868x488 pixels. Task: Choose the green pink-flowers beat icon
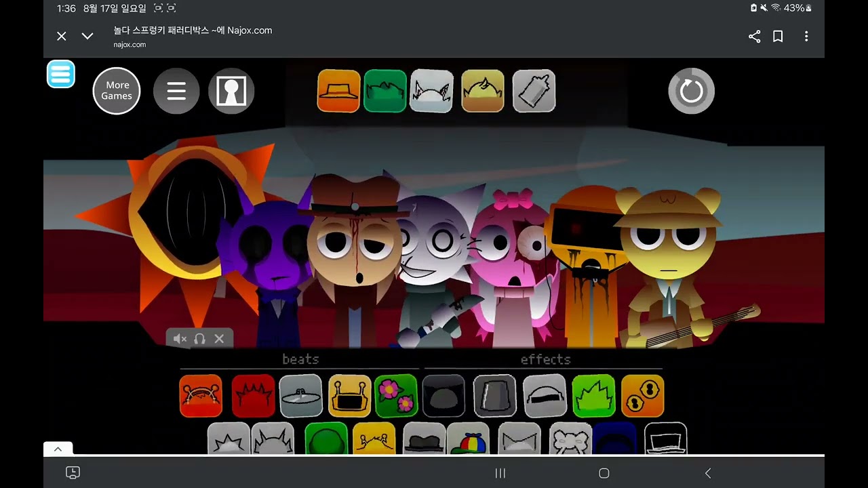point(396,396)
